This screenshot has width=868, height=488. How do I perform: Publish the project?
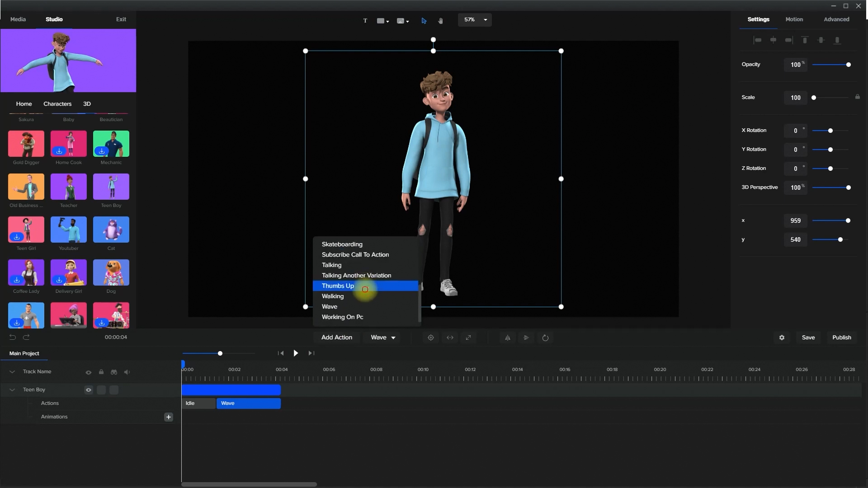[x=842, y=338]
